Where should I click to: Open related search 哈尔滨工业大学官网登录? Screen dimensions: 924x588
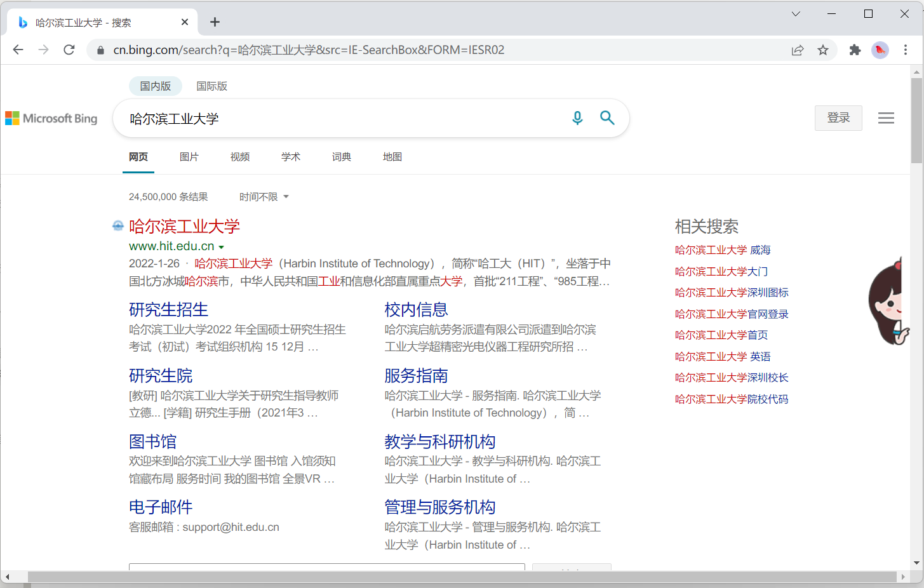tap(732, 314)
